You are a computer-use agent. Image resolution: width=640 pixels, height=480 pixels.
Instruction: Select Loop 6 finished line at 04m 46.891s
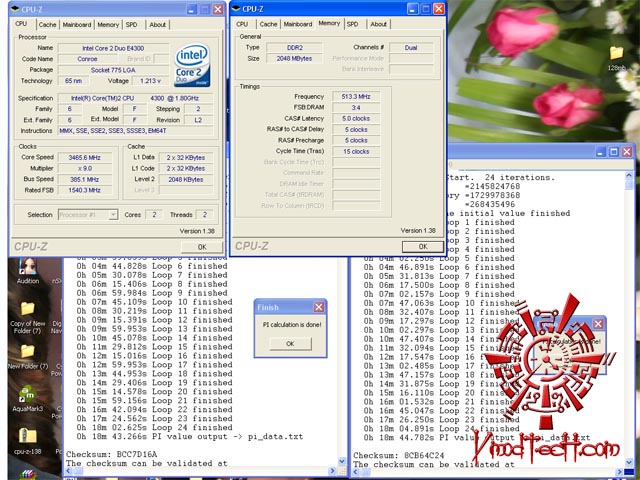pos(439,267)
